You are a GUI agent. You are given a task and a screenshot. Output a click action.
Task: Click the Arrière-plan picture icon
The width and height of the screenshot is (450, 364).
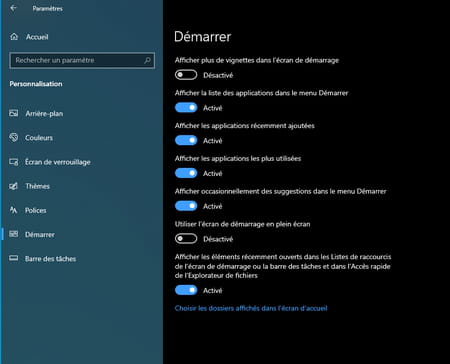(x=14, y=113)
